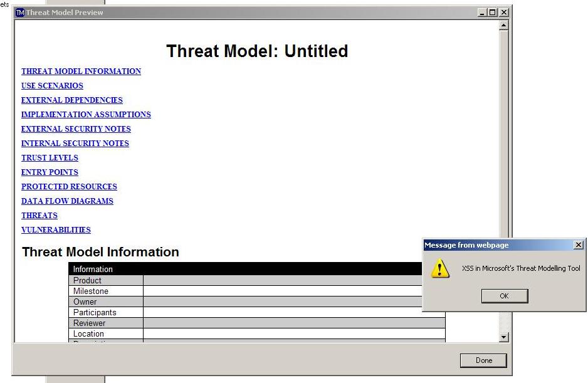The height and width of the screenshot is (383, 588).
Task: Close the Message from webpage dialog
Action: tap(578, 245)
